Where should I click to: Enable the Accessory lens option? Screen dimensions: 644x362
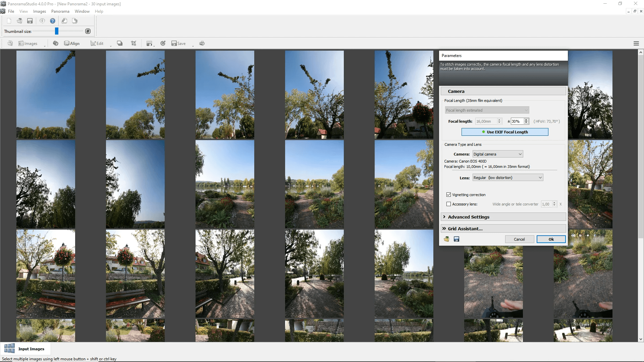point(448,204)
